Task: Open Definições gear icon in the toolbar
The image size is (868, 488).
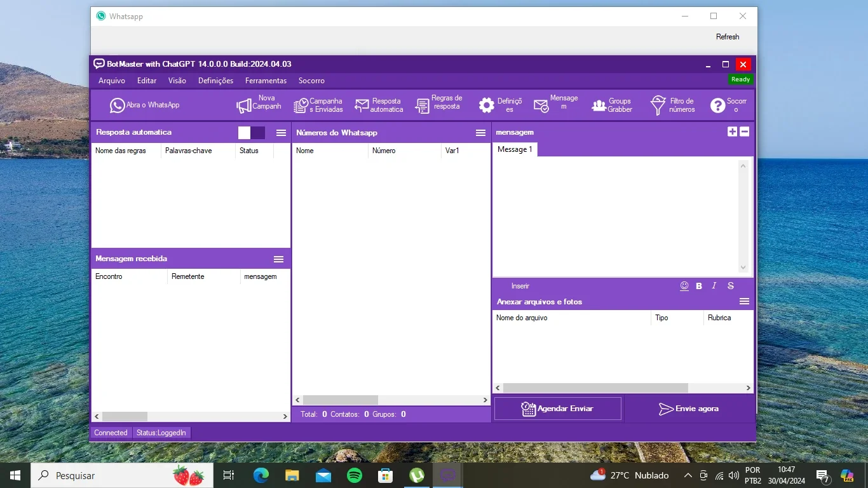Action: 487,105
